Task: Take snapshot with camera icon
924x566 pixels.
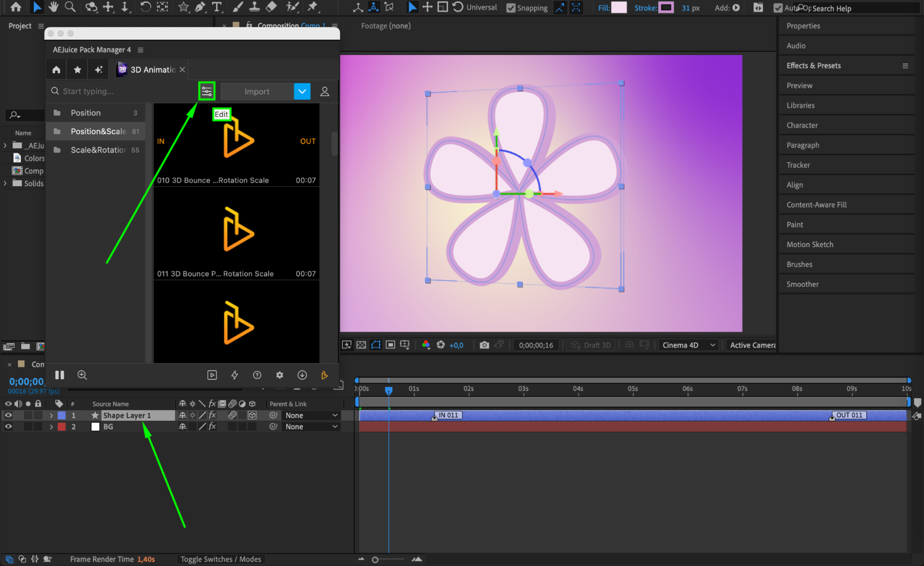Action: 484,345
